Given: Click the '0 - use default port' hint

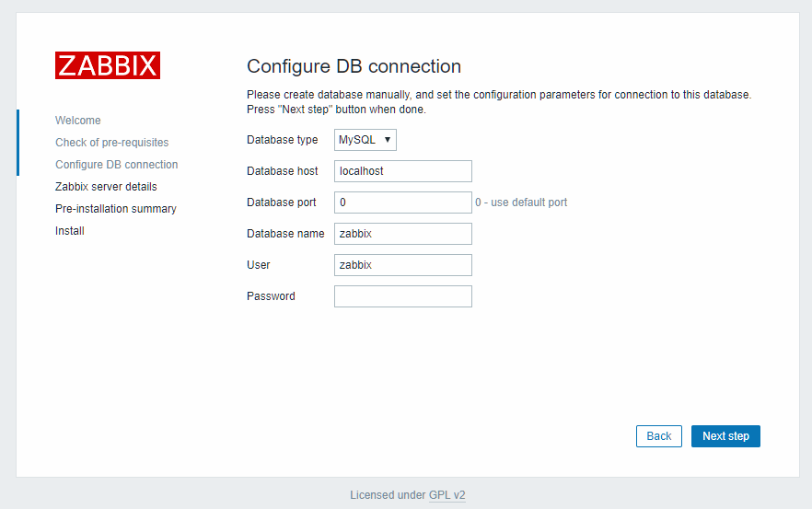Looking at the screenshot, I should pos(521,202).
